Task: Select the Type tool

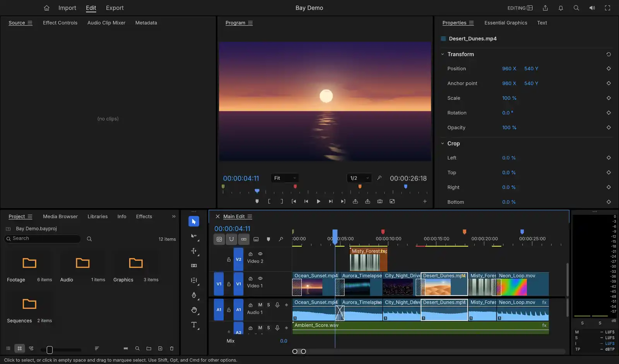Action: 194,325
